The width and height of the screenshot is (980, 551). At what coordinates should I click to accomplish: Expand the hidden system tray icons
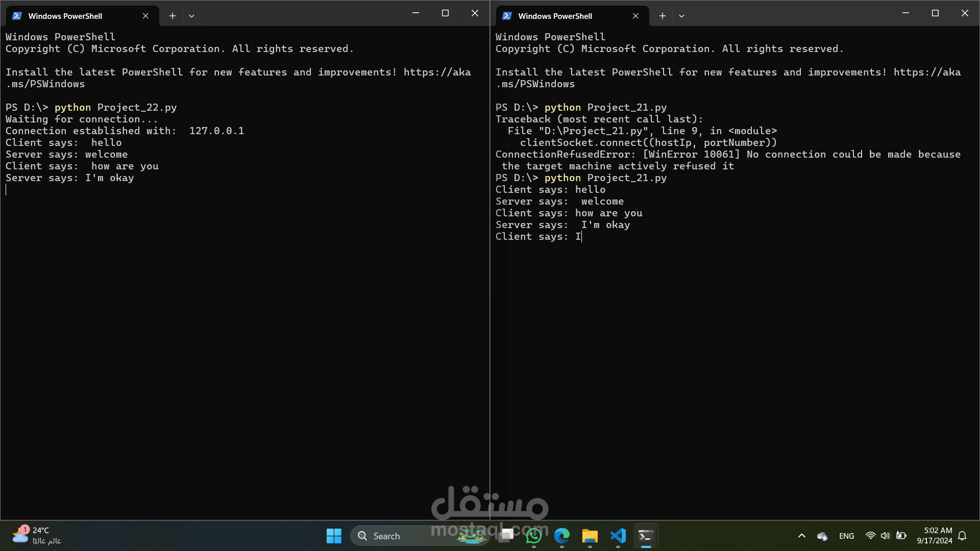coord(801,536)
